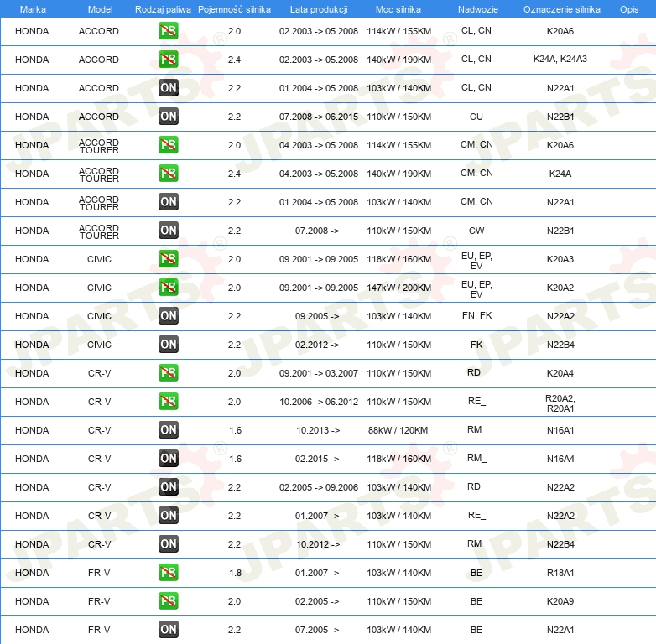Click the ON diesel icon in the CR-V N16A1 row
The height and width of the screenshot is (644, 656).
pos(168,429)
